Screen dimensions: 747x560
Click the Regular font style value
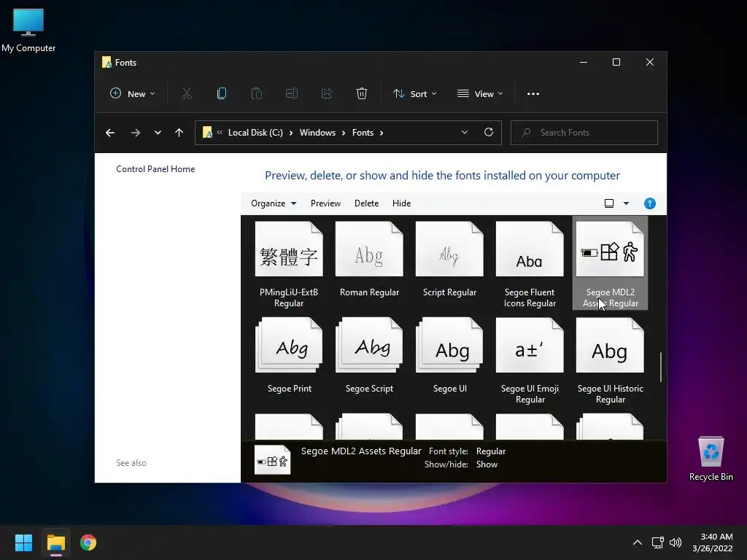tap(491, 451)
